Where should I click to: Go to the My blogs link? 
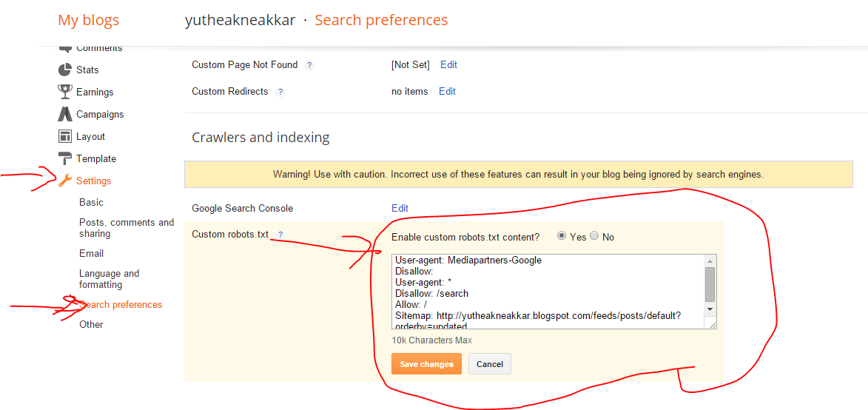[x=89, y=21]
